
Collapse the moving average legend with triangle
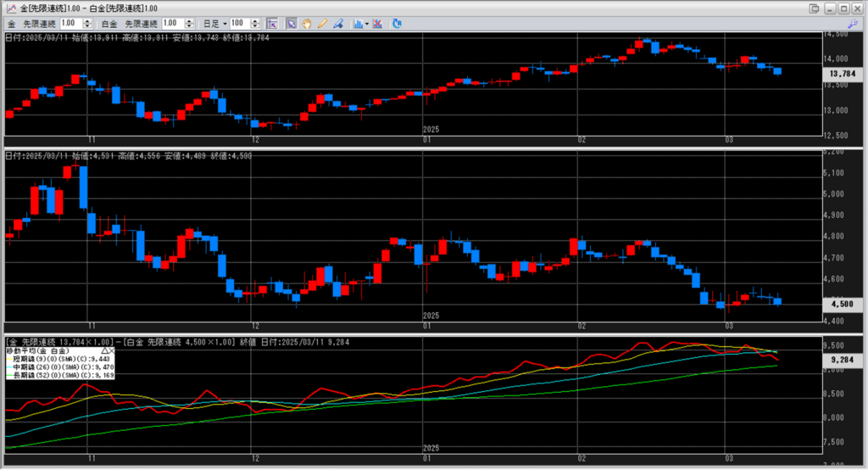105,350
